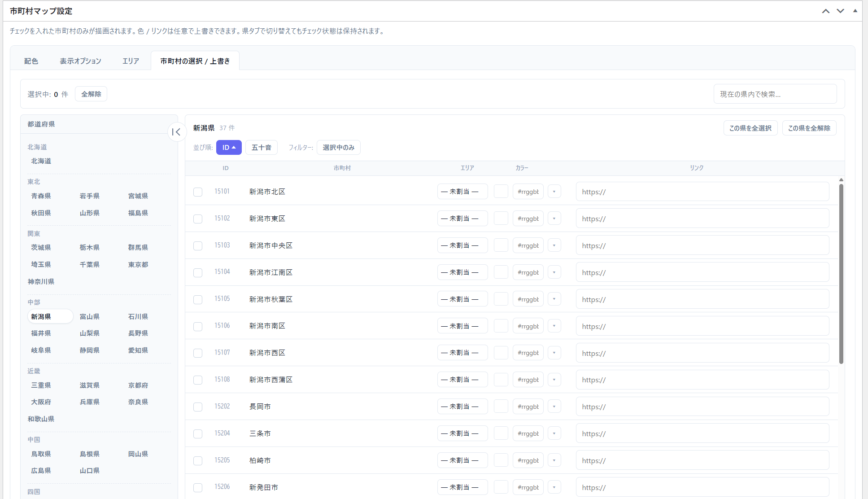868x499 pixels.
Task: Check the checkbox for 長岡市
Action: point(198,407)
